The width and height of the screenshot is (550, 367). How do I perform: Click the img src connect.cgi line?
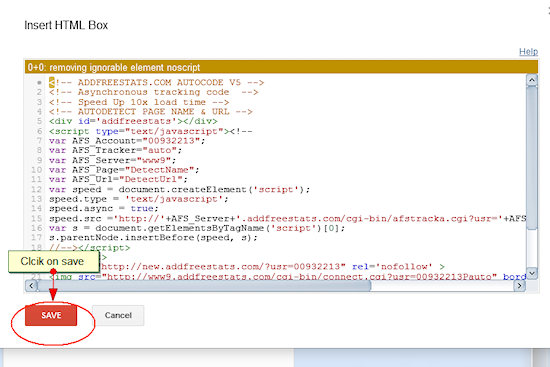(288, 276)
